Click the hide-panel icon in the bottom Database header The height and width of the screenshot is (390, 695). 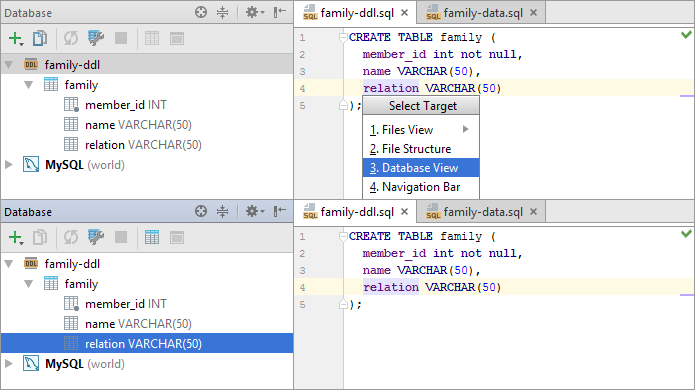(280, 211)
